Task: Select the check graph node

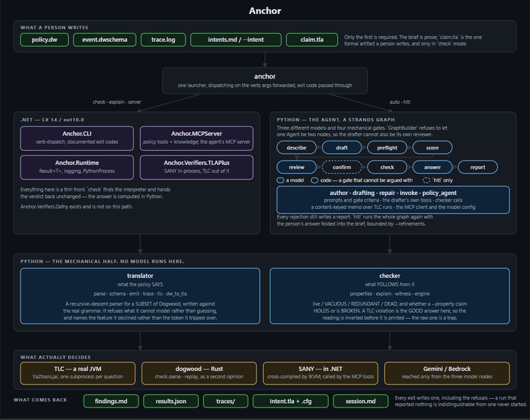Action: click(x=387, y=167)
